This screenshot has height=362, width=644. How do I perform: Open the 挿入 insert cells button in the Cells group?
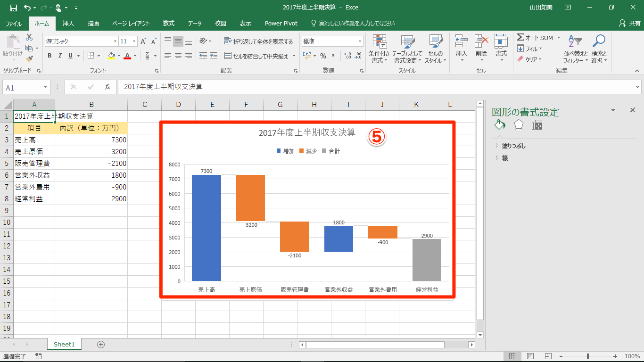(462, 49)
